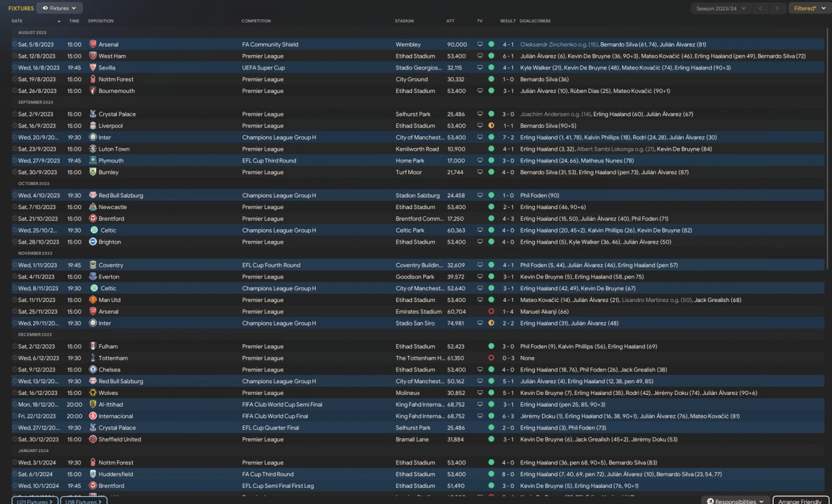Click the vertical scrollbar of the fixtures list
The image size is (832, 504).
[827, 149]
